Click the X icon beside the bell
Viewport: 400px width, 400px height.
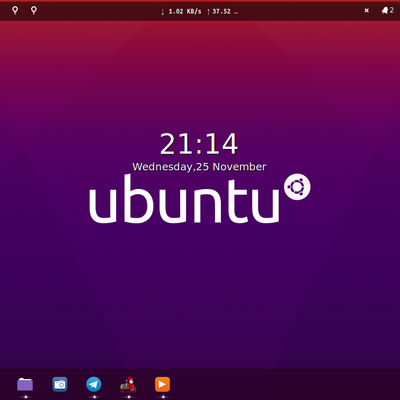pos(367,11)
